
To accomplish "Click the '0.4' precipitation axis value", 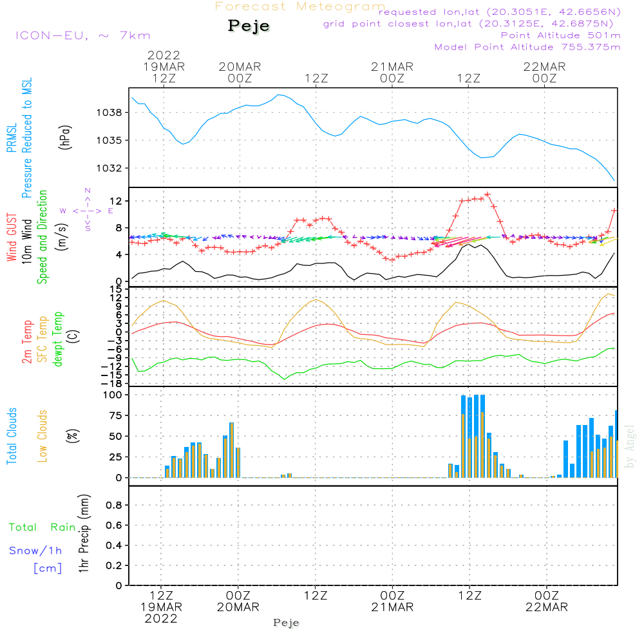I will click(114, 545).
